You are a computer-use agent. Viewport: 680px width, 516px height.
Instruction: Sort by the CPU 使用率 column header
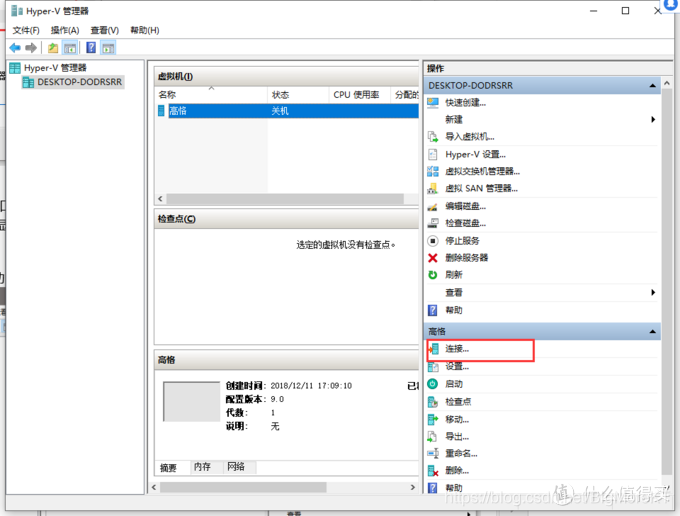tap(360, 95)
